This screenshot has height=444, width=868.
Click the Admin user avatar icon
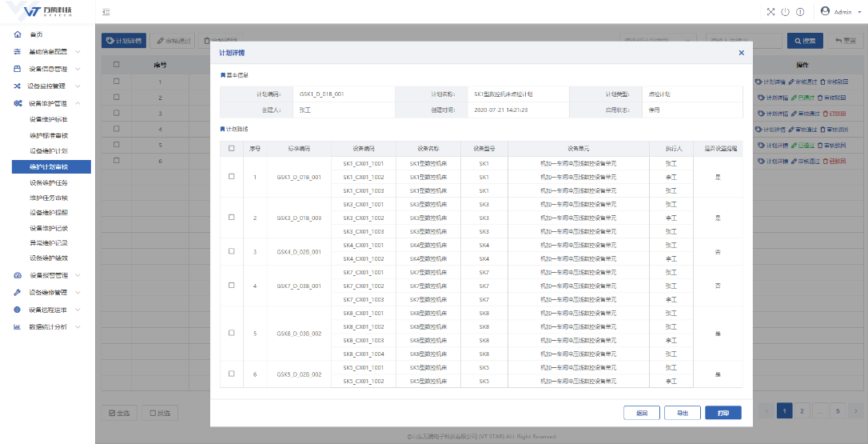click(825, 11)
